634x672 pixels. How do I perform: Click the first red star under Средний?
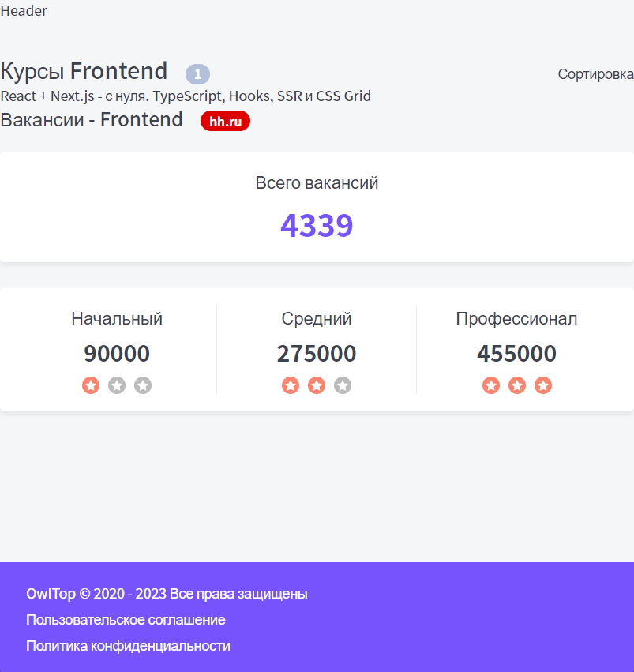coord(291,385)
